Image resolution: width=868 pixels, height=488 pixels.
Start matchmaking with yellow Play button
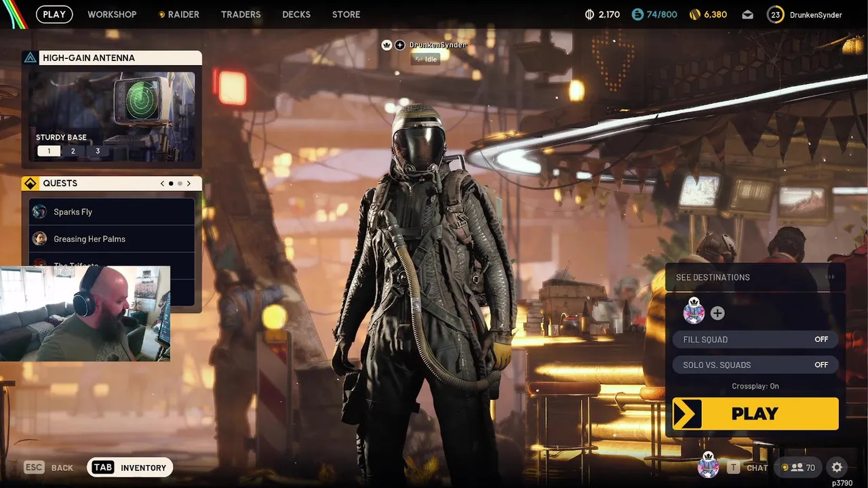point(755,413)
